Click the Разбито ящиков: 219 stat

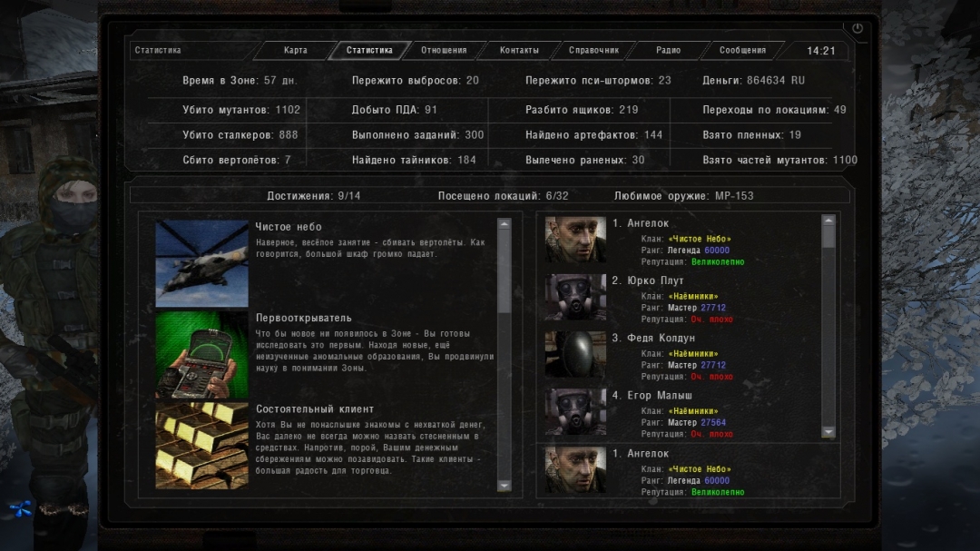click(x=582, y=110)
